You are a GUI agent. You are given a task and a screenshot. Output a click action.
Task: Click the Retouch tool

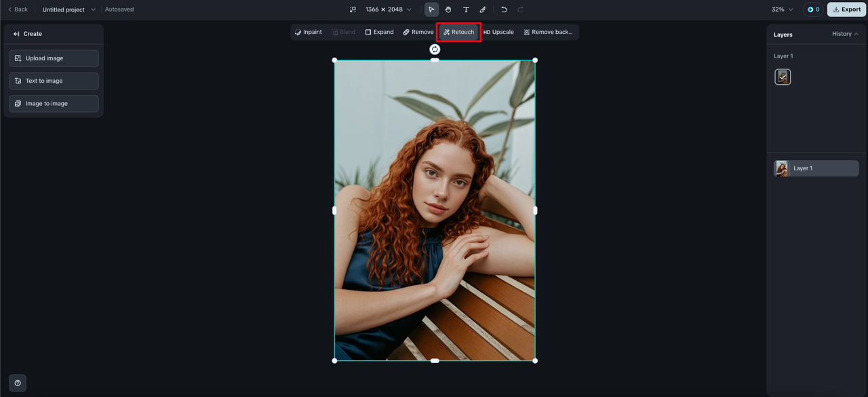[x=459, y=32]
